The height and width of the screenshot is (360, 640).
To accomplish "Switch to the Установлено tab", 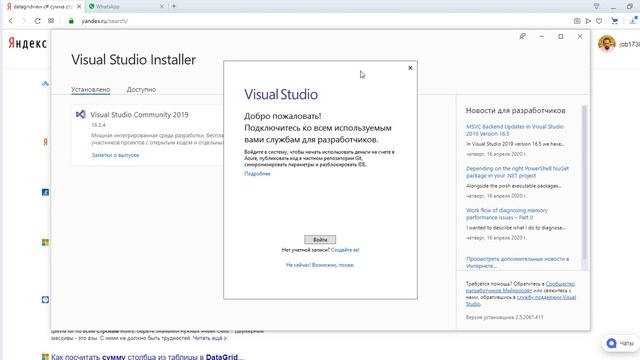I will coord(91,89).
